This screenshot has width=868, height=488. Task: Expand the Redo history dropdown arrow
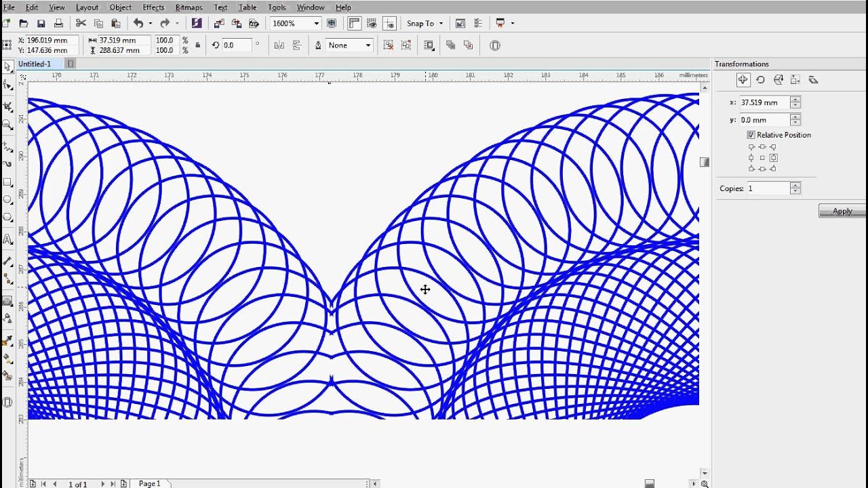(177, 23)
